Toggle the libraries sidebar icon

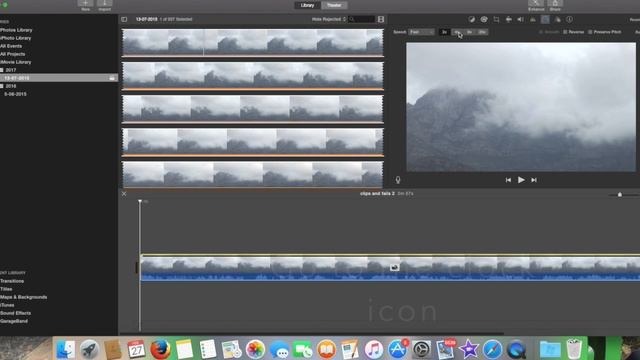tap(124, 19)
